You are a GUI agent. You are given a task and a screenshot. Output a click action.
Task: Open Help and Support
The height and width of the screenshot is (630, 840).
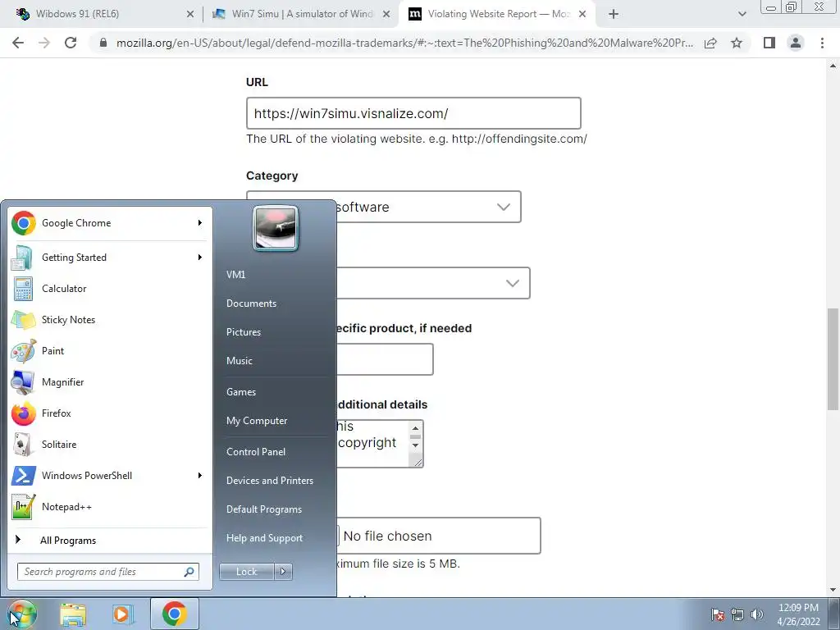pyautogui.click(x=264, y=538)
